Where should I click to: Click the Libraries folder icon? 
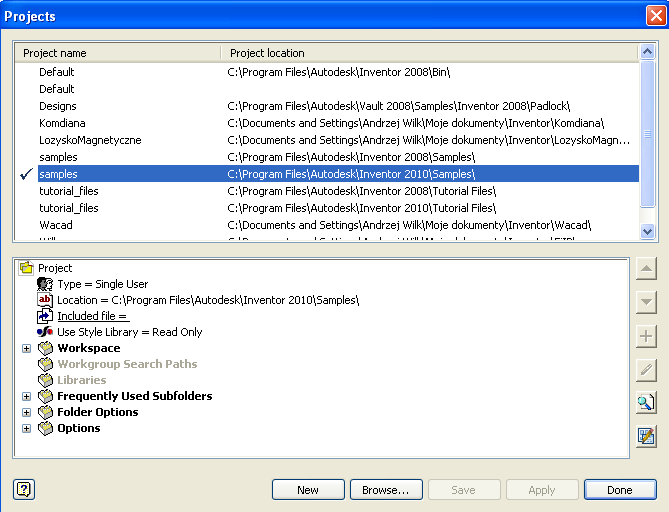pyautogui.click(x=45, y=380)
